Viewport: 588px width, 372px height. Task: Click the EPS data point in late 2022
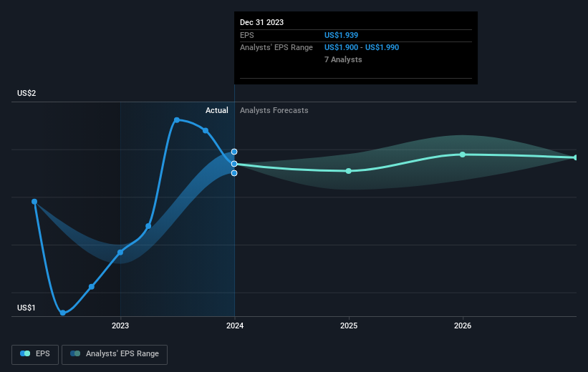[x=92, y=287]
